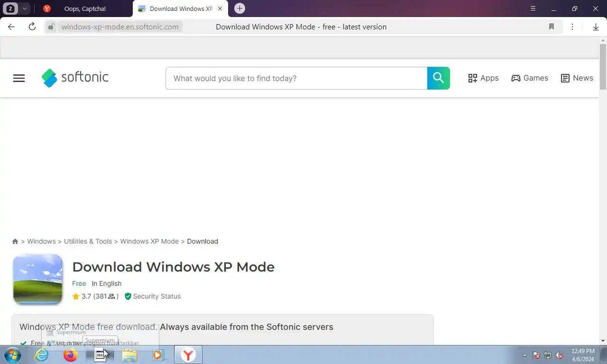Screen dimensions: 607x364
Task: Reload the current page
Action: click(32, 27)
